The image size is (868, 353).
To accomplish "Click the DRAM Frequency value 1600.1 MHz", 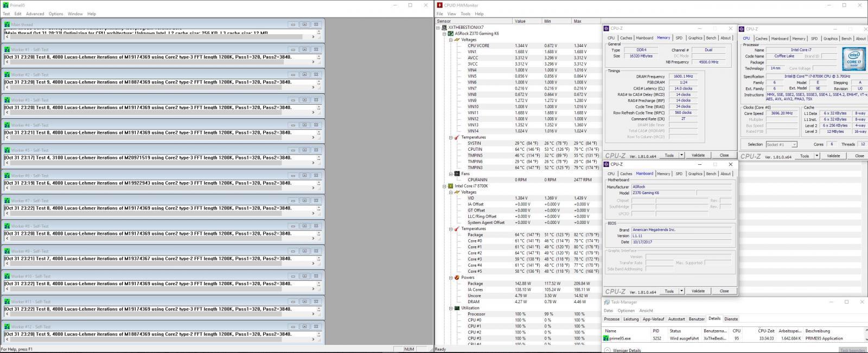I will coord(682,76).
